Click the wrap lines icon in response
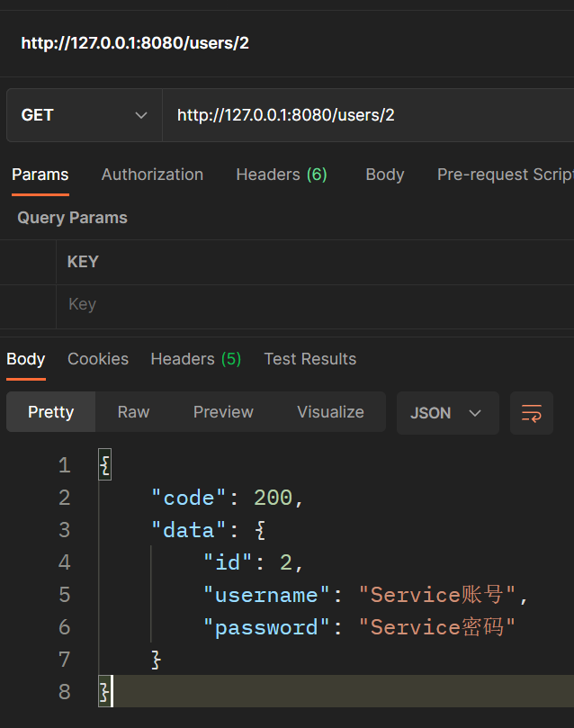 [532, 413]
